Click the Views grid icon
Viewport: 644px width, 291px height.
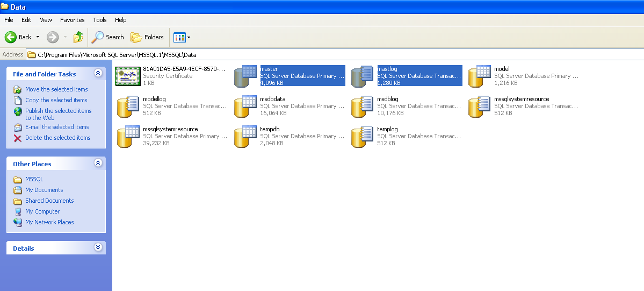click(x=179, y=38)
